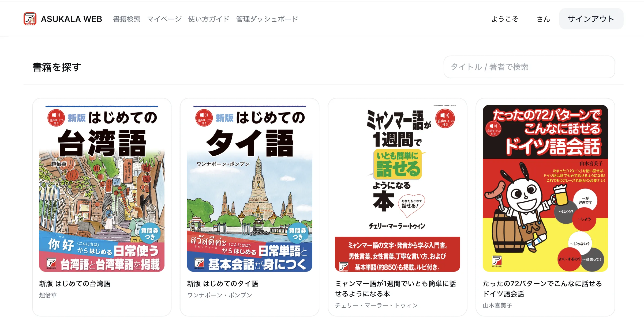Image resolution: width=644 pixels, height=321 pixels.
Task: Select the title ミャンマー語が1週間でいとも簡単に話せるようになる本
Action: 395,289
